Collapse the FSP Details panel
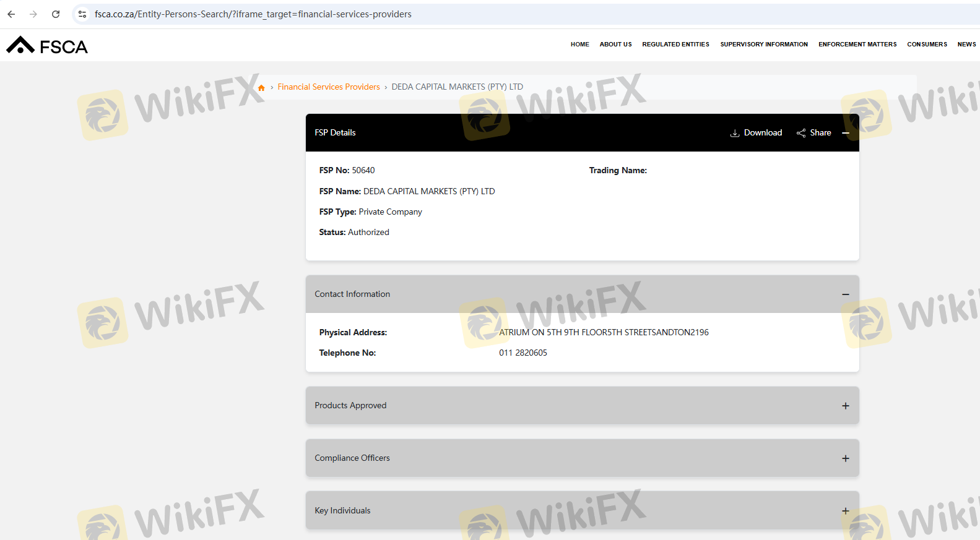The width and height of the screenshot is (980, 540). [846, 133]
